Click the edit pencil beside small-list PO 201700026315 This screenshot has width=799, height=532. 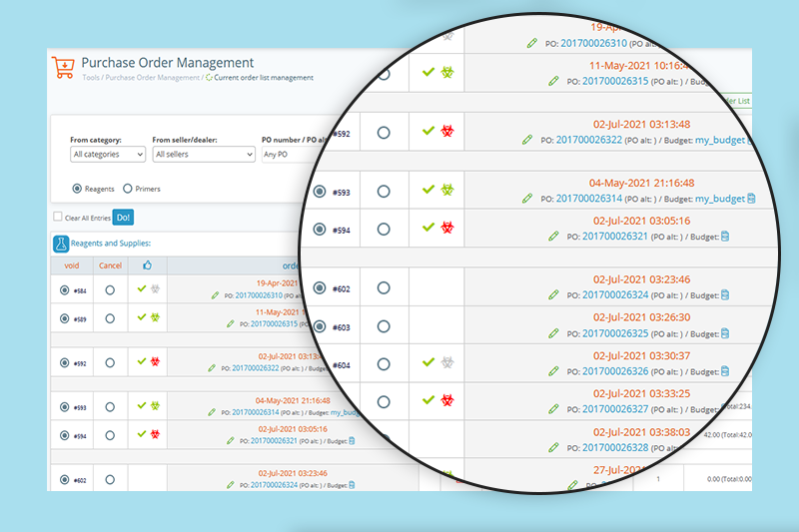tap(231, 324)
